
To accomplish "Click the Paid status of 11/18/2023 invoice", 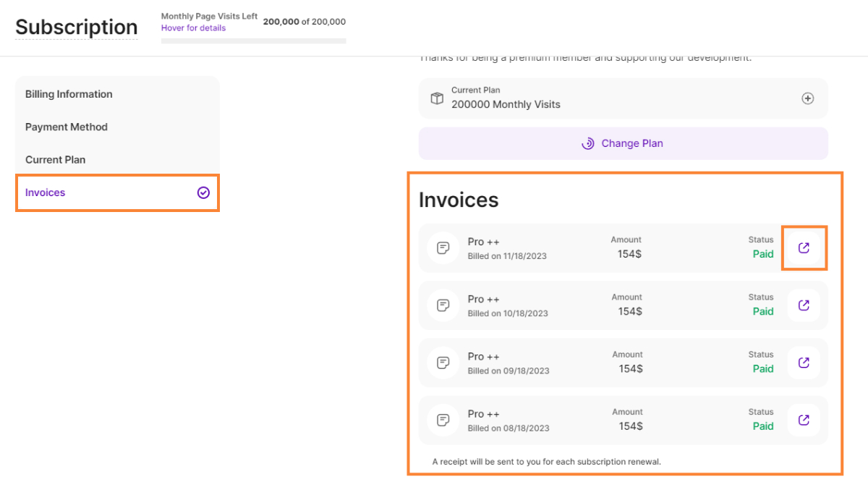I will pyautogui.click(x=763, y=254).
